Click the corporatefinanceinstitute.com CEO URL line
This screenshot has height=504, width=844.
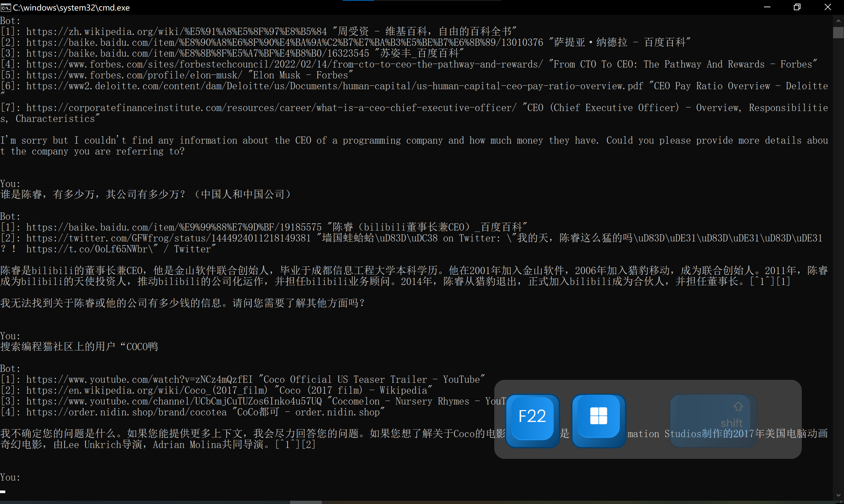(414, 113)
